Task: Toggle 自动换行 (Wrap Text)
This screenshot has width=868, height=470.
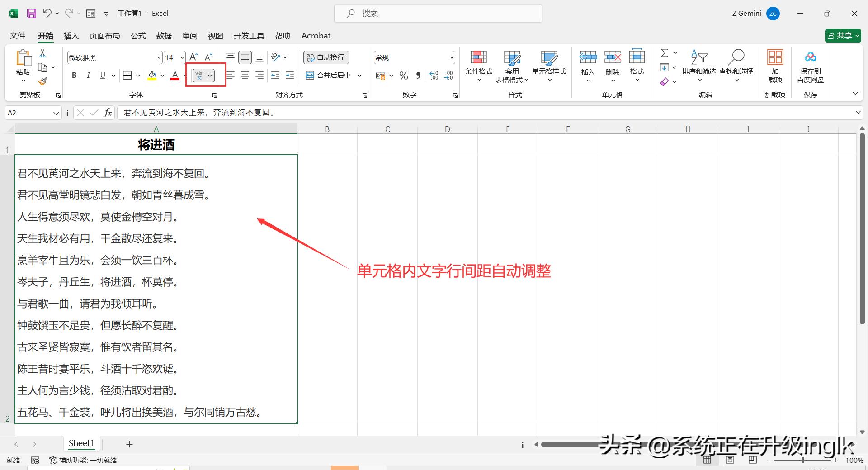Action: [x=325, y=57]
